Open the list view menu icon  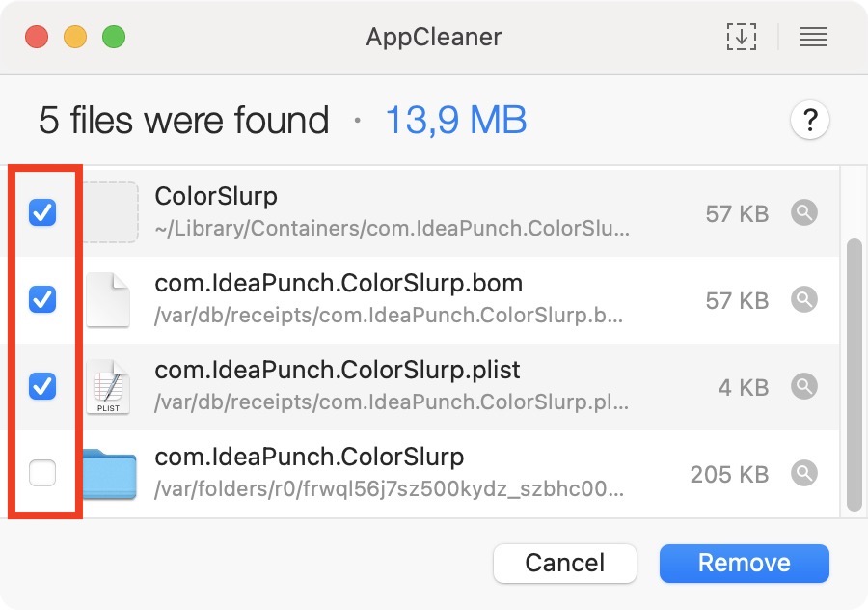point(814,38)
